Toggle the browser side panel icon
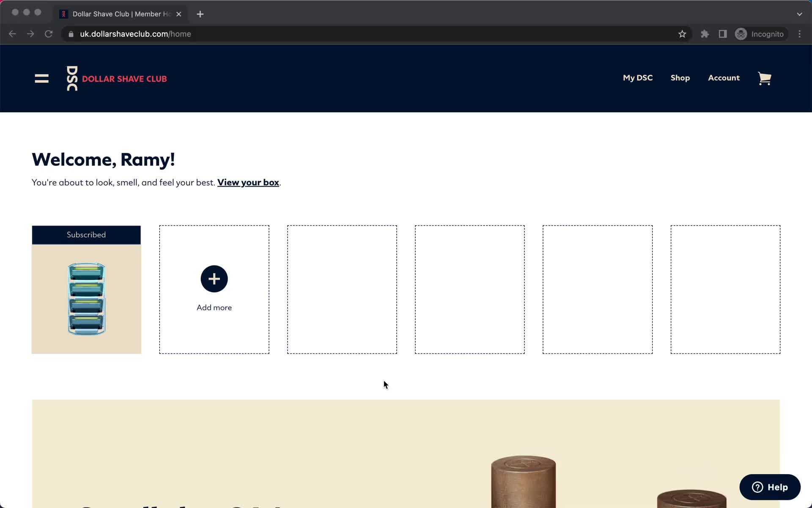The width and height of the screenshot is (812, 508). pos(722,34)
